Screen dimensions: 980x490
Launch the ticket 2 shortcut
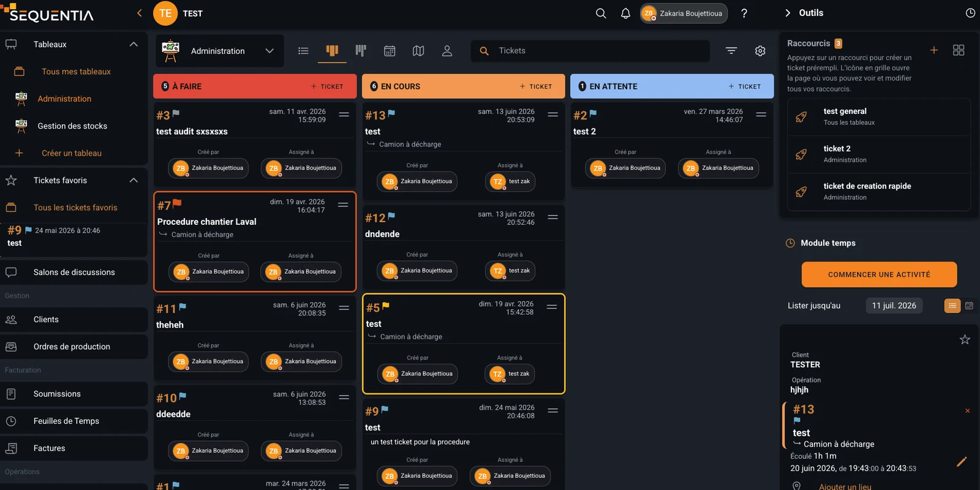click(x=879, y=154)
